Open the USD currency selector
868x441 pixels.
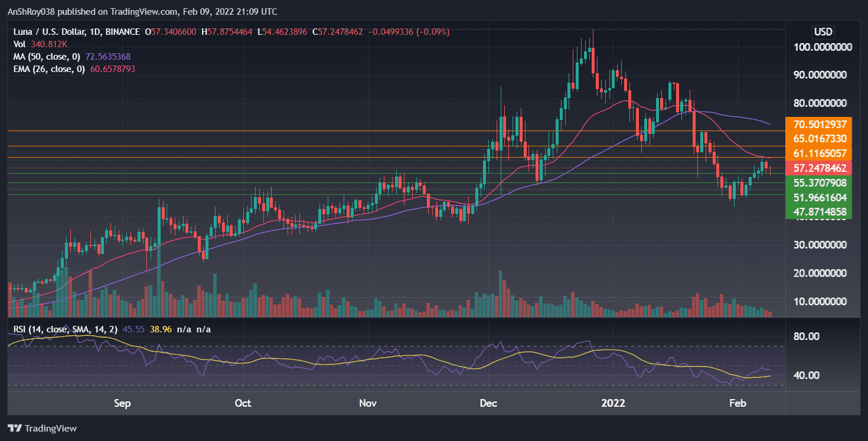point(823,32)
